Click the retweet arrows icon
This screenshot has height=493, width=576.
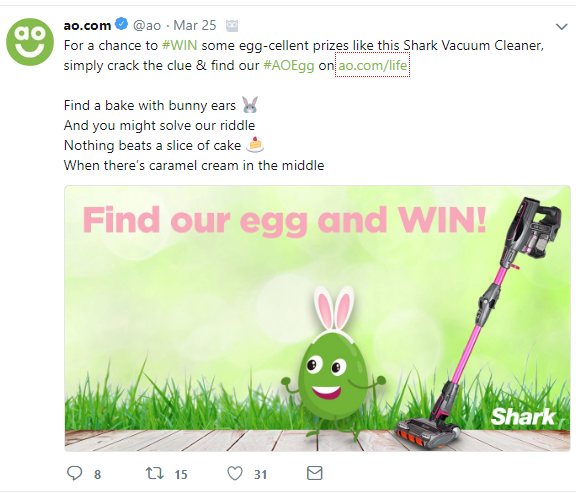[x=155, y=473]
